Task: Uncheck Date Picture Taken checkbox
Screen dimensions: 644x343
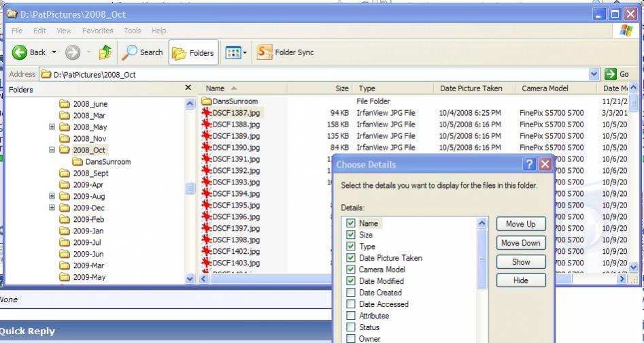Action: coord(350,257)
